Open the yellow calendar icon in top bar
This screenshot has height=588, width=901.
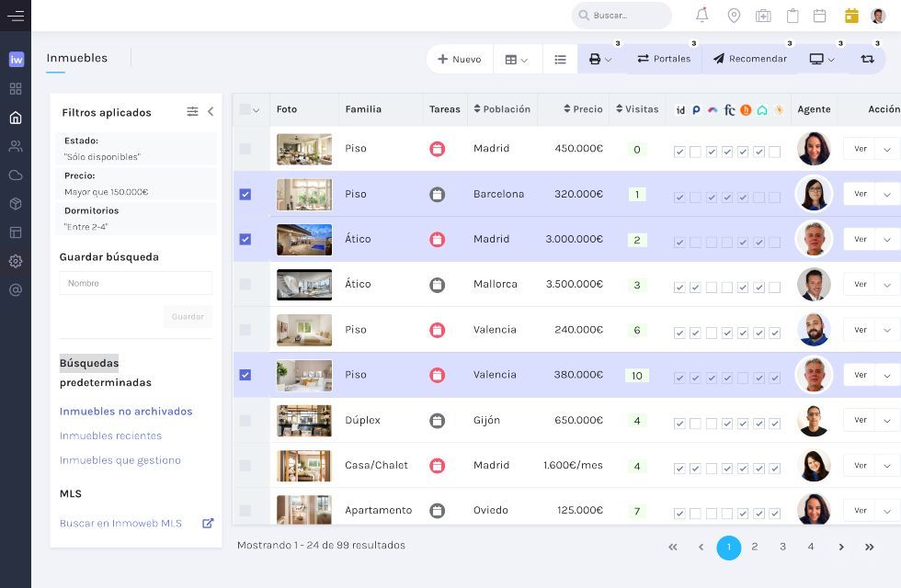pos(851,16)
